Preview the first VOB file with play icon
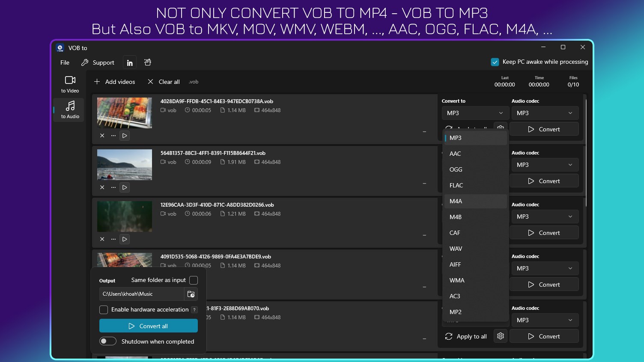 click(124, 136)
